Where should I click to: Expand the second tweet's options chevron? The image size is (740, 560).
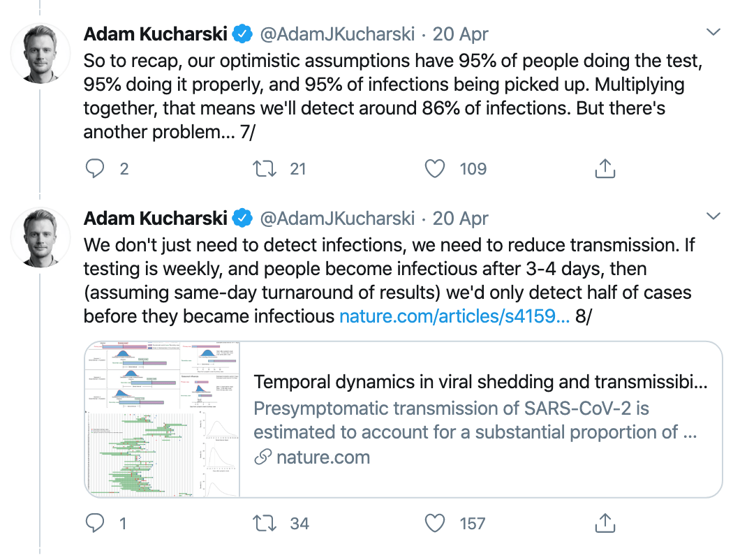tap(713, 217)
